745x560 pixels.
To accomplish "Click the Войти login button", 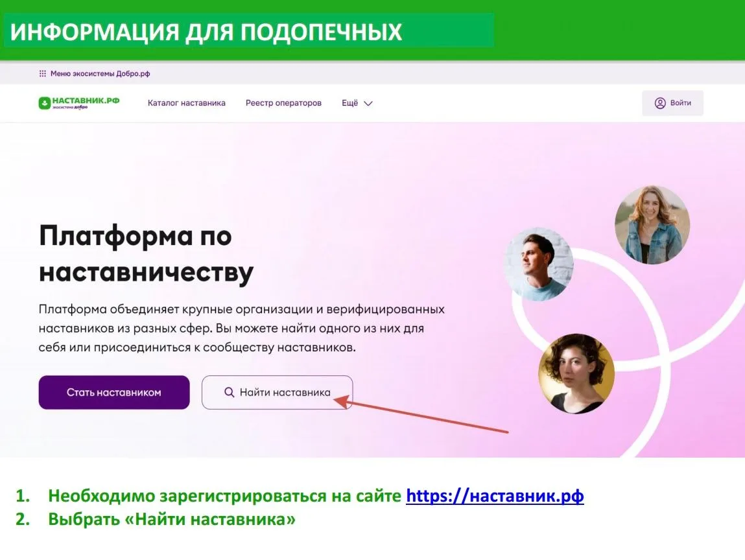I will (x=672, y=103).
